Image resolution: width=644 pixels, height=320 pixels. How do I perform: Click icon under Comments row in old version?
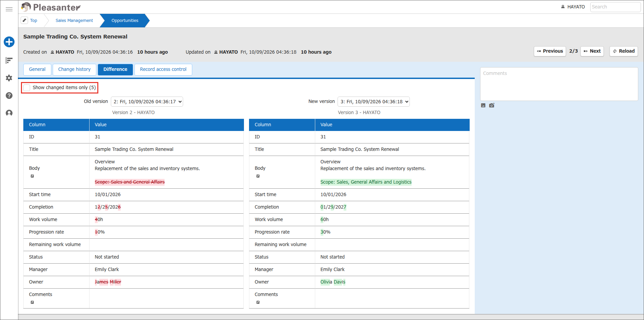tap(32, 302)
